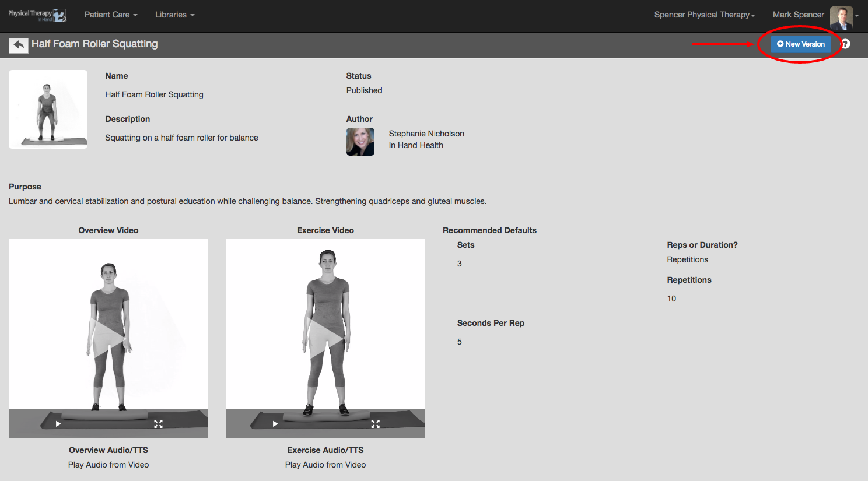Click Play Audio from Video under Exercise Audio/TTS
Image resolution: width=868 pixels, height=481 pixels.
325,465
